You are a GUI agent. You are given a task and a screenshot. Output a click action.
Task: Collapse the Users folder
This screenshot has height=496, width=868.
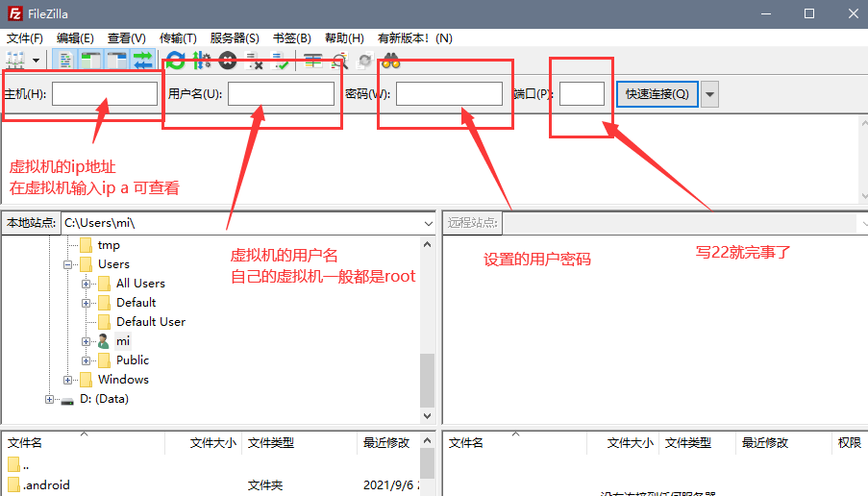pos(67,264)
